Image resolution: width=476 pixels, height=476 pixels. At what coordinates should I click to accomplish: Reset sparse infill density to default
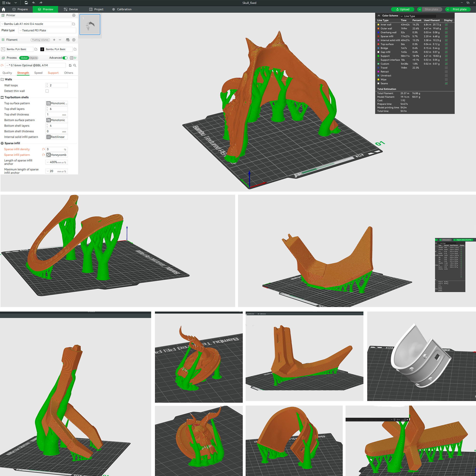pyautogui.click(x=43, y=149)
